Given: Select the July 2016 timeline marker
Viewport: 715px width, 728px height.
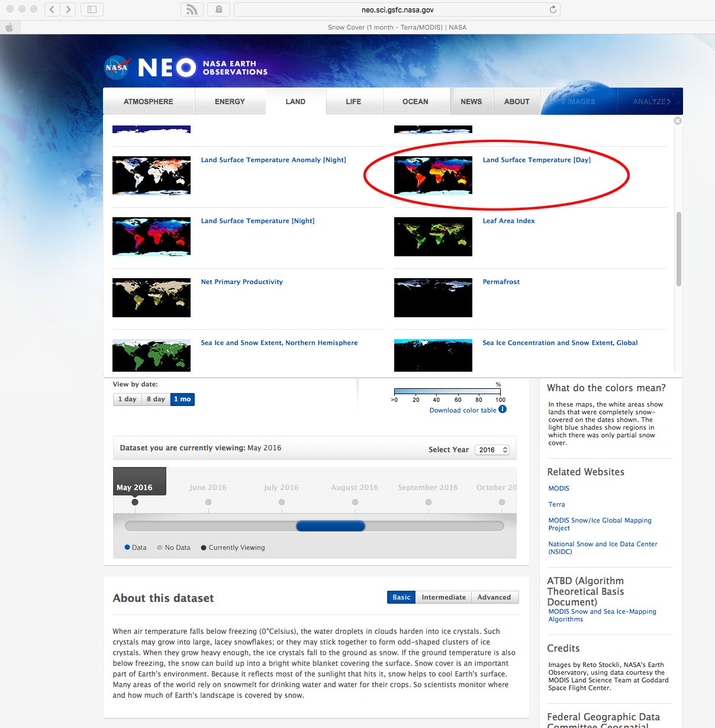Looking at the screenshot, I should tap(282, 502).
